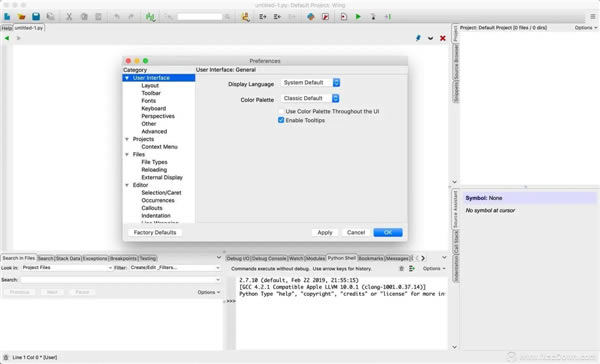Switch to the Debug I/O tab
This screenshot has width=600, height=364.
pyautogui.click(x=238, y=258)
